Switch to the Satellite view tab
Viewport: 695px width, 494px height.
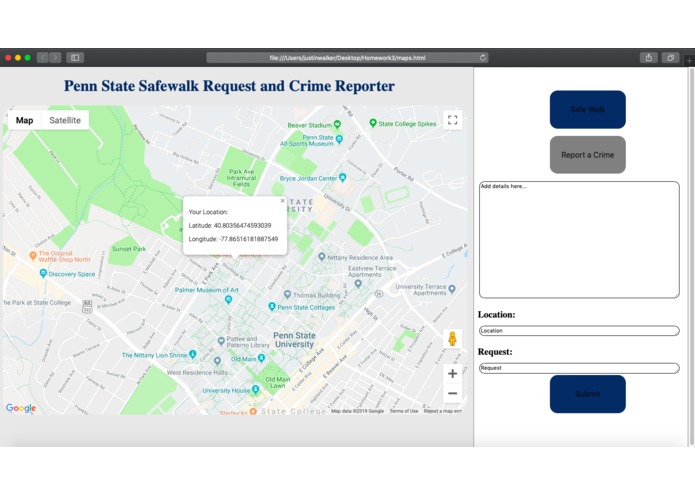click(x=65, y=120)
